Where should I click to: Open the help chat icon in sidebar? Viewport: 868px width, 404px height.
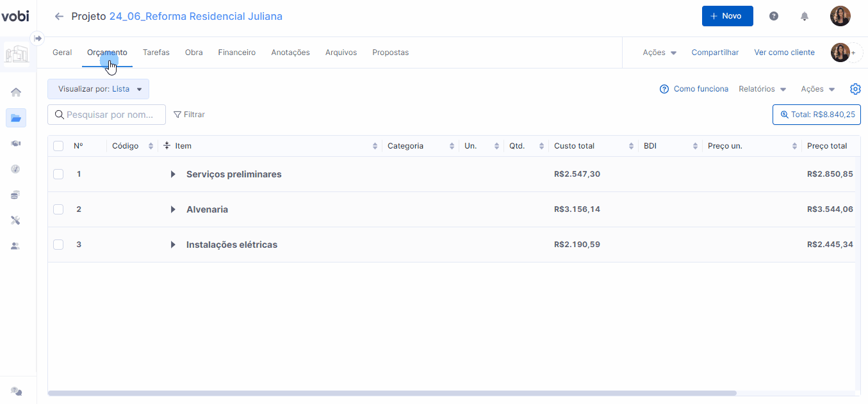click(x=17, y=391)
